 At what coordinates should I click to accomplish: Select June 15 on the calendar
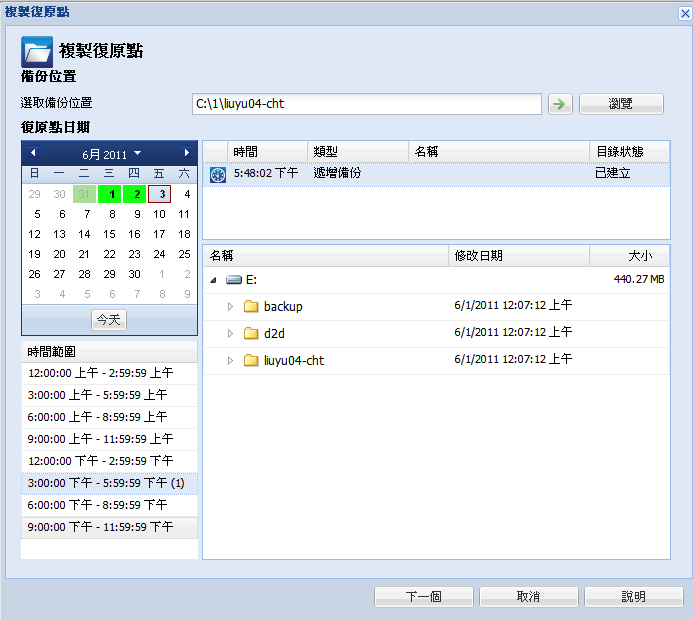point(110,234)
